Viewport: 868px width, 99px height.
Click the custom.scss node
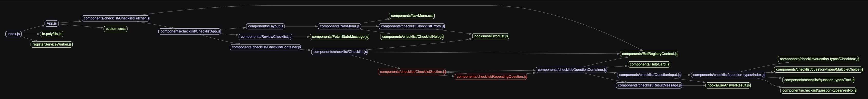pos(116,29)
